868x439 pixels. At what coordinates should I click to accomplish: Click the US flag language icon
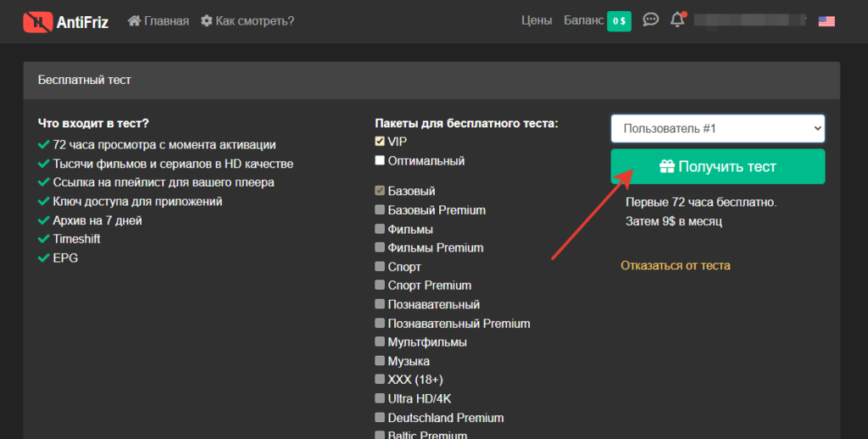click(x=826, y=21)
